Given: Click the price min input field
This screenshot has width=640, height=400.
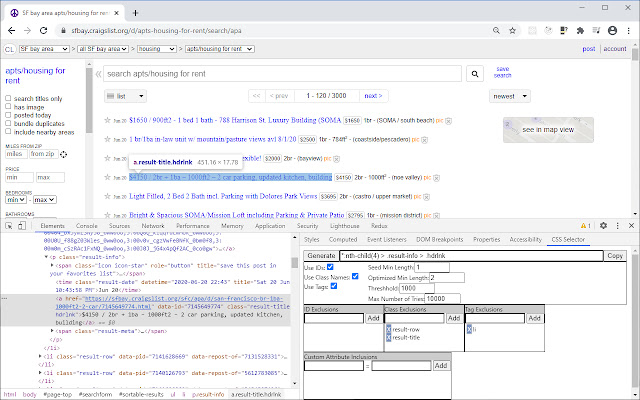Looking at the screenshot, I should [19, 178].
